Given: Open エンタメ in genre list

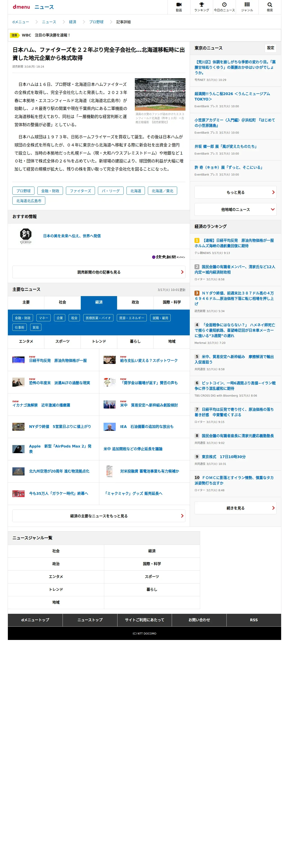Looking at the screenshot, I should click(x=56, y=577).
